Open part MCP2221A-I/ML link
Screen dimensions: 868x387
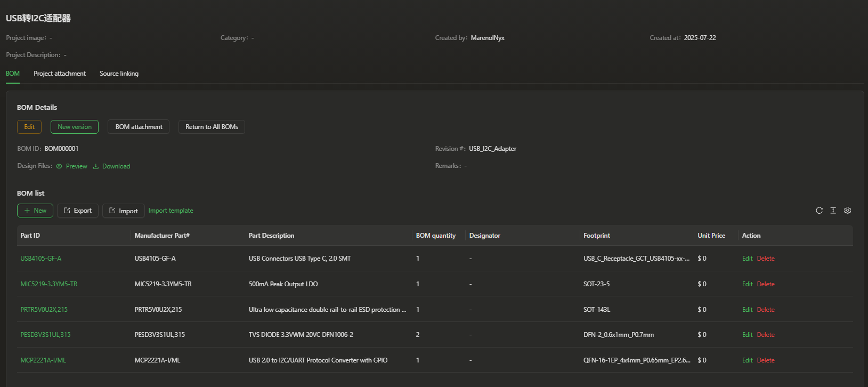[x=43, y=360]
